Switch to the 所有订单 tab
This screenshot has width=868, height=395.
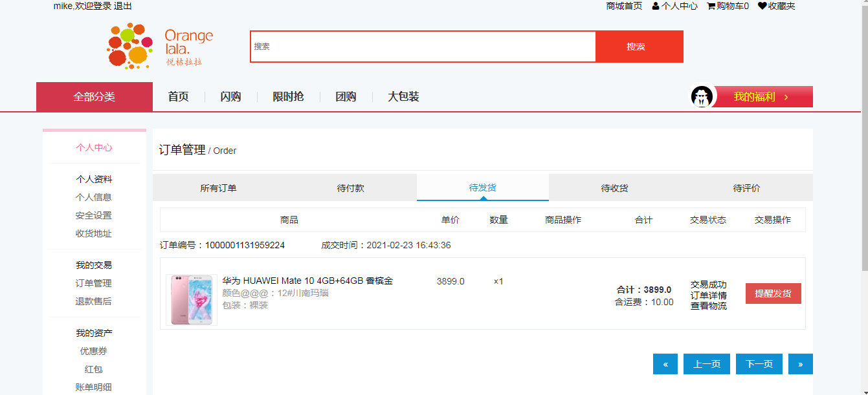point(219,188)
